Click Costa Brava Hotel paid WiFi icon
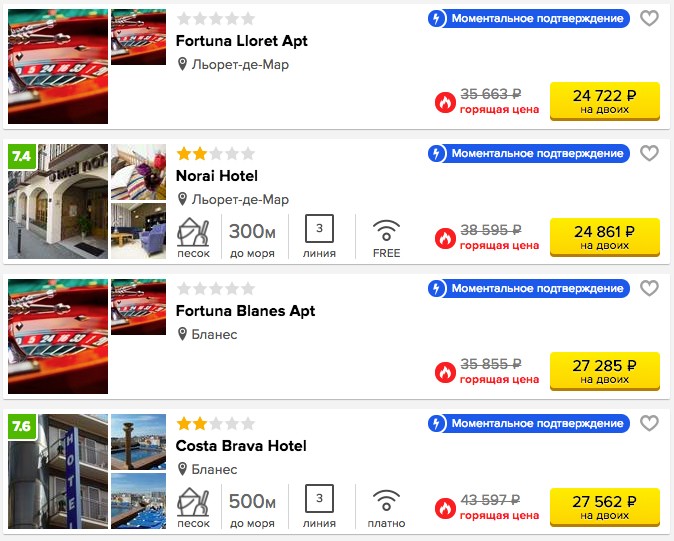The height and width of the screenshot is (541, 674). coord(386,500)
